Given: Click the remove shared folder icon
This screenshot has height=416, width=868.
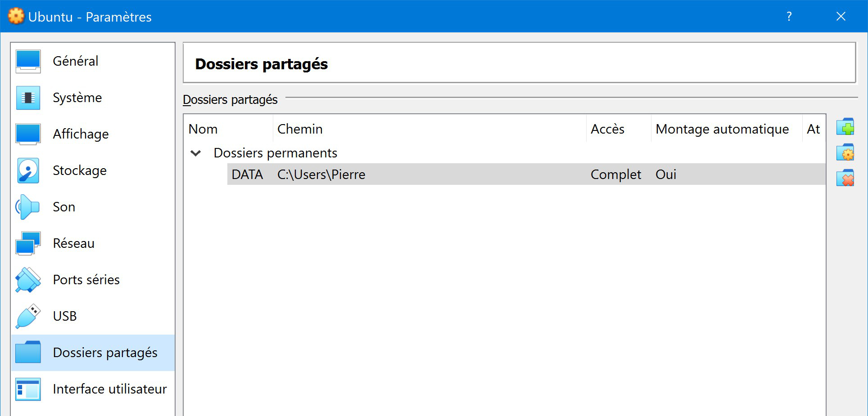Looking at the screenshot, I should click(x=845, y=178).
